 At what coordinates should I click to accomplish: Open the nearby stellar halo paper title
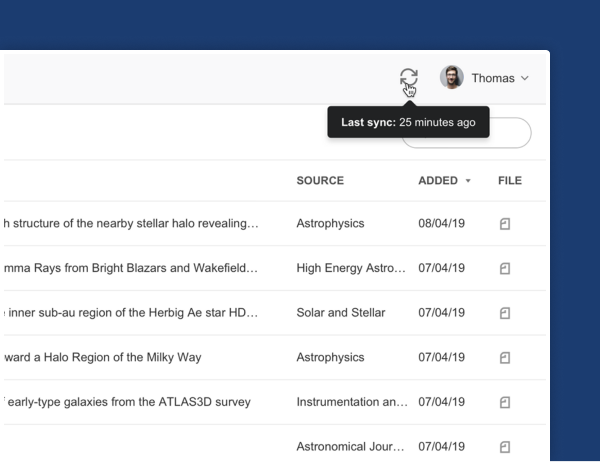coord(130,222)
